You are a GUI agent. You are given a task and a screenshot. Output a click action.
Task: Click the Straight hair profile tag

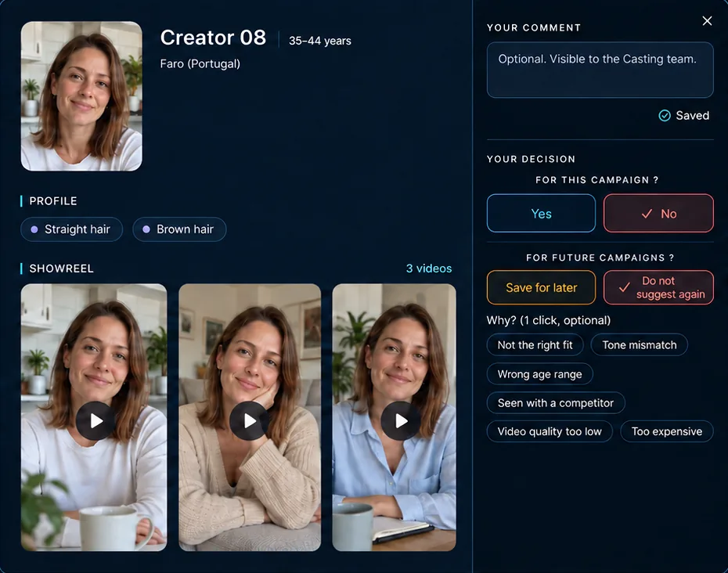pyautogui.click(x=71, y=229)
